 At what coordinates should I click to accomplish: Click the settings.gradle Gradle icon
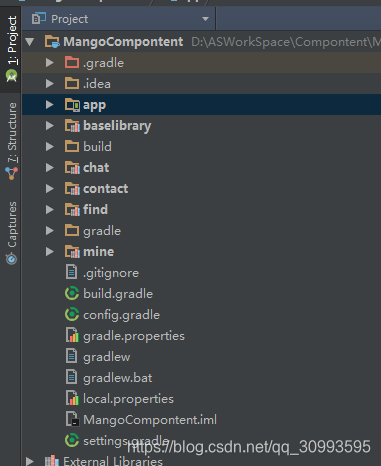72,441
